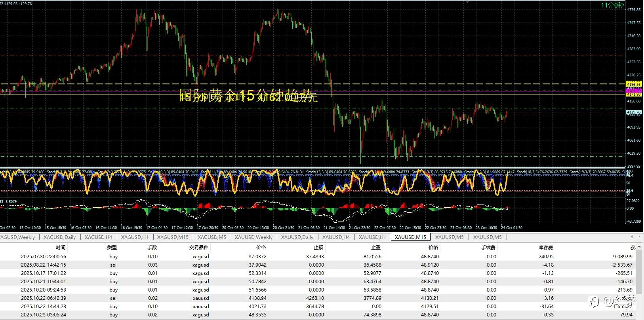Sort trades by the 止盈 column header
Screen dimensions: 644x320
tap(376, 247)
